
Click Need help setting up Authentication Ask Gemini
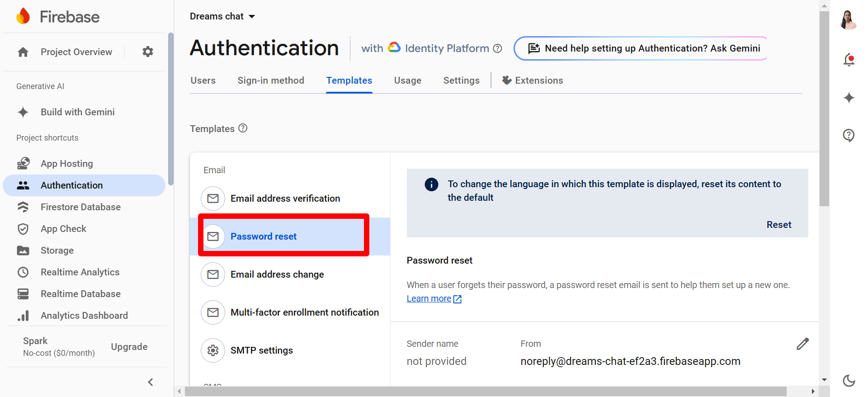pyautogui.click(x=641, y=48)
